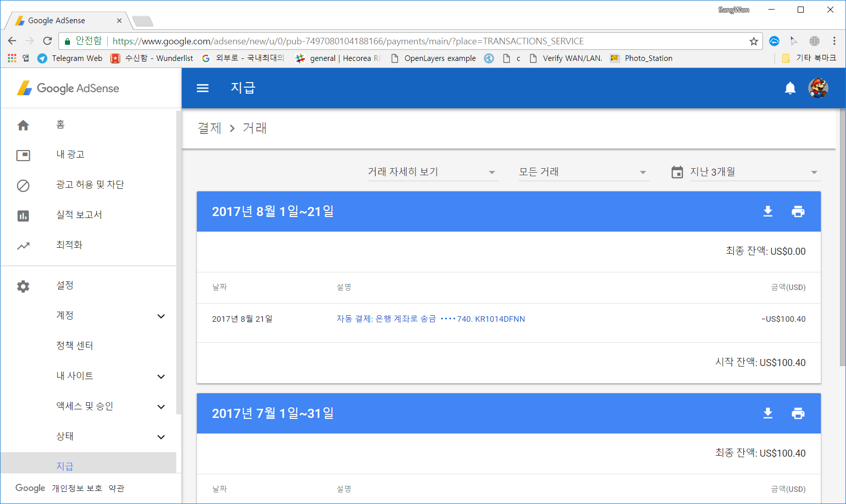Expand the 액세스 및 승인 section

click(x=161, y=407)
